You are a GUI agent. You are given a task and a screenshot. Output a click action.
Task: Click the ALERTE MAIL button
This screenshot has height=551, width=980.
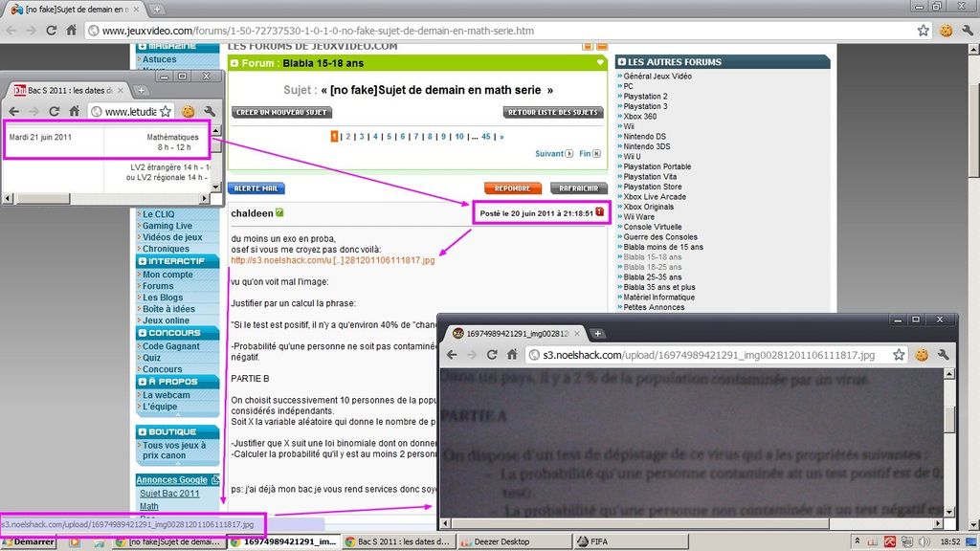(256, 188)
